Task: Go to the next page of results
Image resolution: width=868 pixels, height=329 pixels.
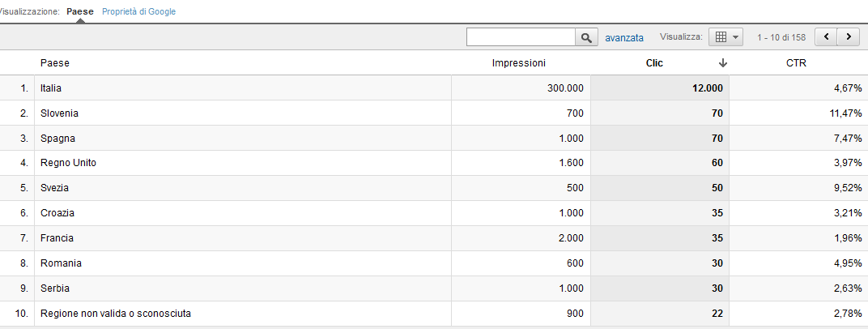Action: (x=848, y=37)
